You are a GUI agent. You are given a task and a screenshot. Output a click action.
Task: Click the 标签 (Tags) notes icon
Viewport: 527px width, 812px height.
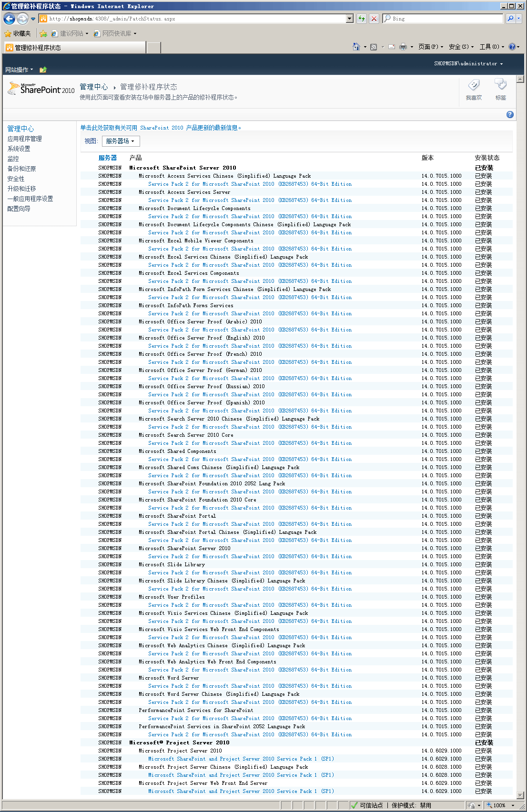tap(500, 89)
